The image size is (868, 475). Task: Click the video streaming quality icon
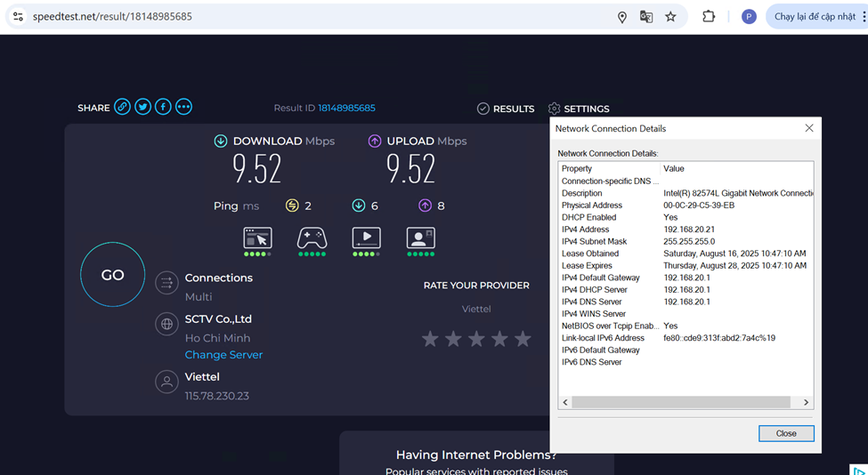click(x=366, y=237)
